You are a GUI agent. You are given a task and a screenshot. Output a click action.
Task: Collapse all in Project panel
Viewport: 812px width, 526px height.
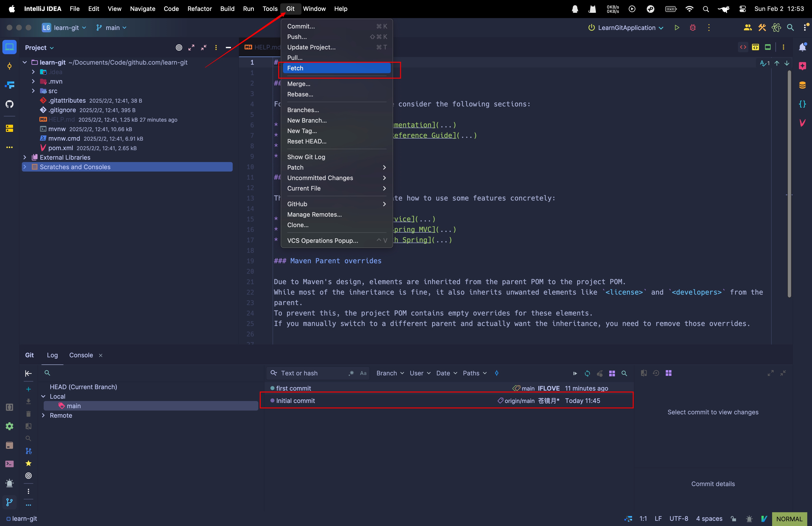[204, 48]
